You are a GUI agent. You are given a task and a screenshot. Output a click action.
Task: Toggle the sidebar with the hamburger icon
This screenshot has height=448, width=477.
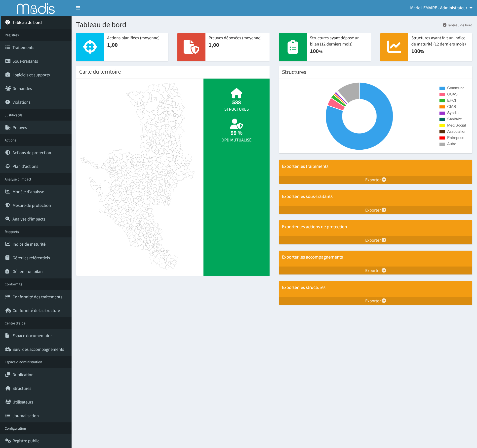click(x=78, y=8)
